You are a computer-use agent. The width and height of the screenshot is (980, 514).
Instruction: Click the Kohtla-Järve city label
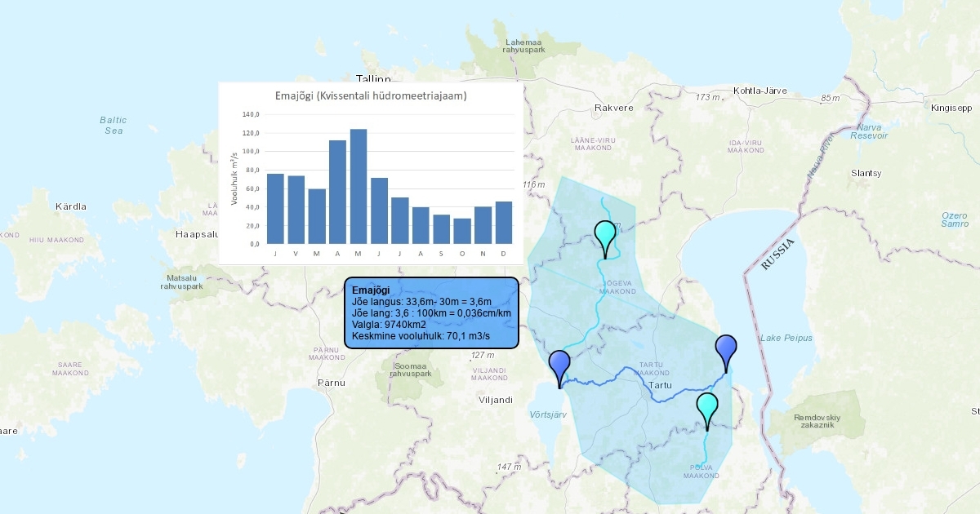(x=759, y=91)
